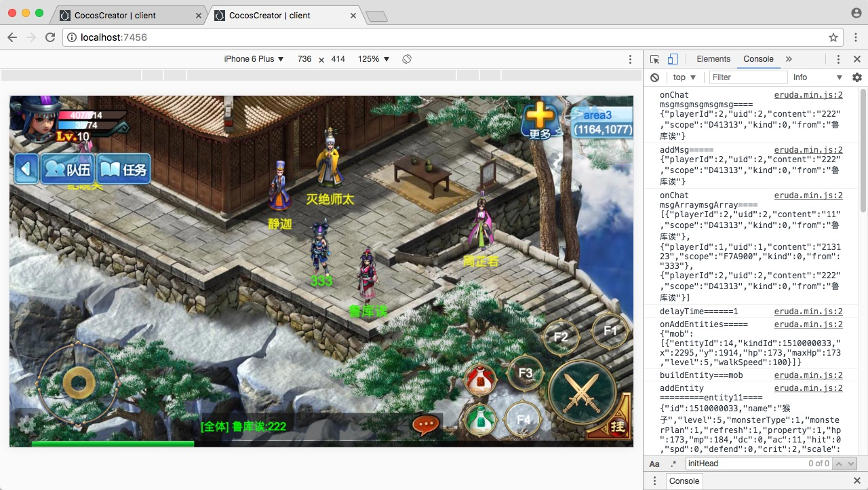
Task: Click the viewport width field 736
Action: (304, 59)
